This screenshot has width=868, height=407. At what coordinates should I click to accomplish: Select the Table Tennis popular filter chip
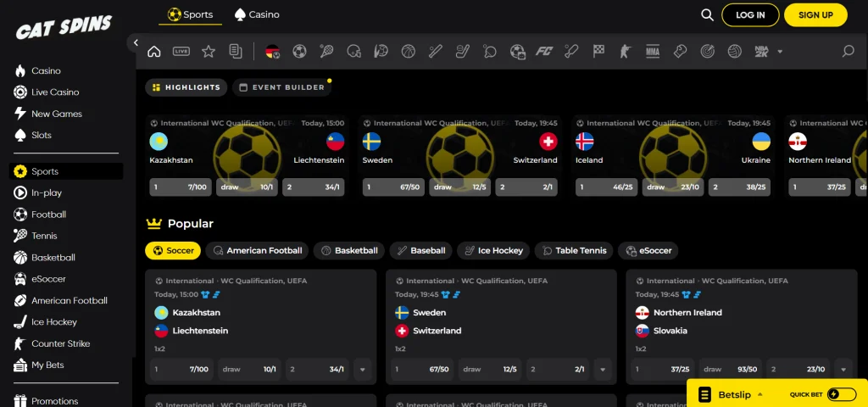pyautogui.click(x=574, y=251)
